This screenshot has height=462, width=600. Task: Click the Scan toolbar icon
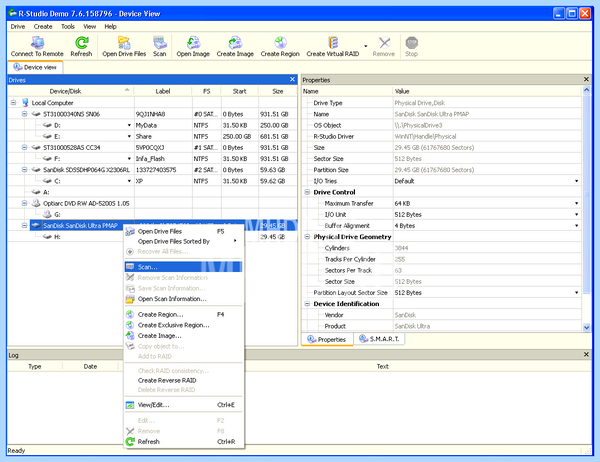click(x=160, y=46)
